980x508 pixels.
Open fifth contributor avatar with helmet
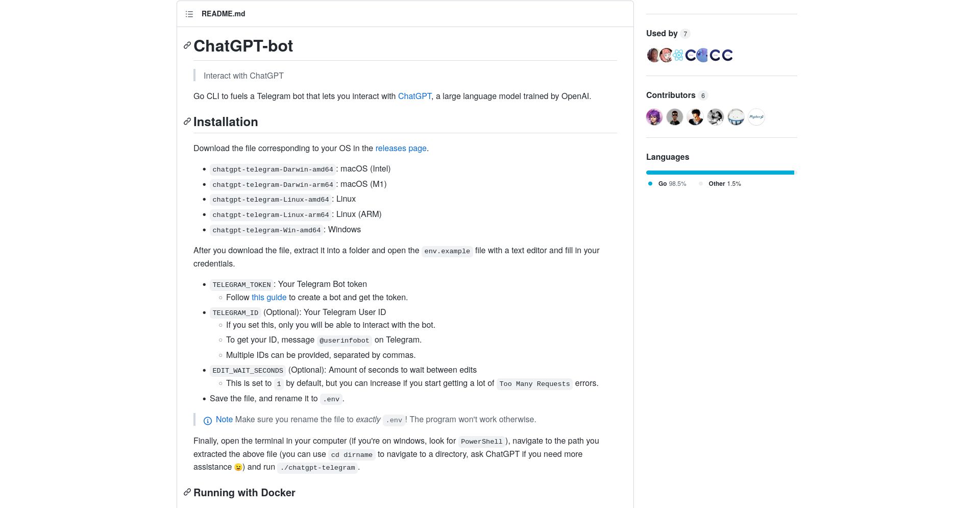pyautogui.click(x=736, y=117)
